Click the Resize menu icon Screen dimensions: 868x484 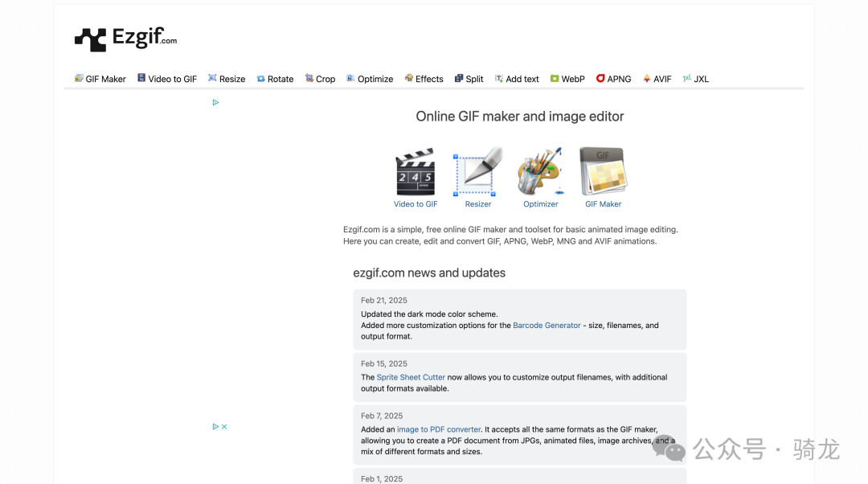[x=212, y=78]
